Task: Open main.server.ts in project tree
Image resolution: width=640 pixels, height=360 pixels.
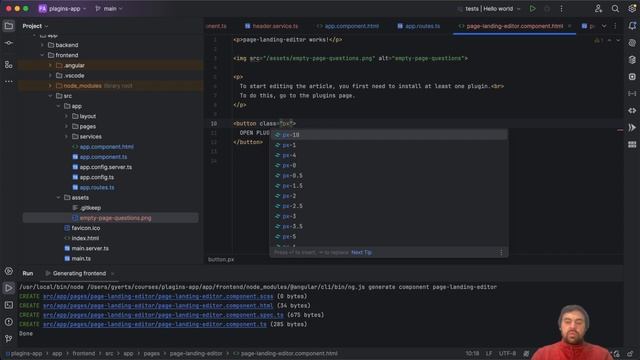Action: coord(90,248)
